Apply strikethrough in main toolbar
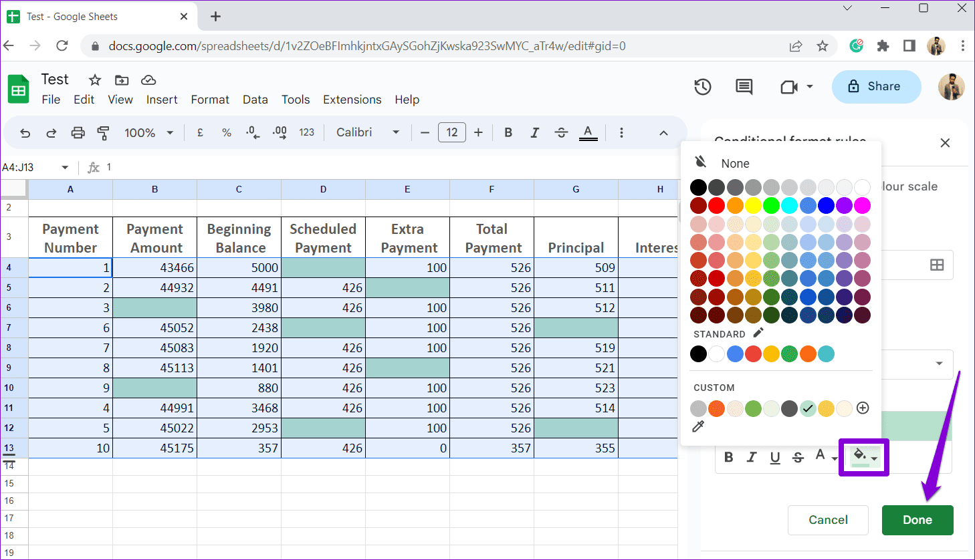975x560 pixels. coord(561,133)
